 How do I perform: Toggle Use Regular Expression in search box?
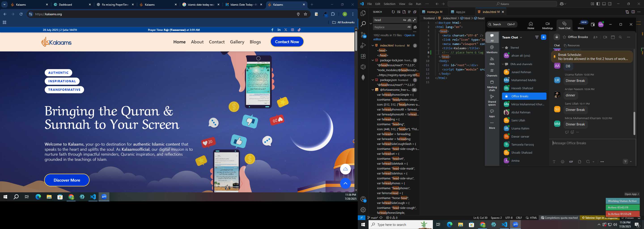[414, 20]
